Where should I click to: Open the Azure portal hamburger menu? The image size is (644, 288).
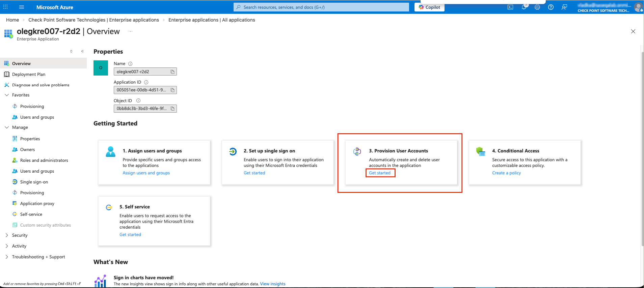(x=22, y=7)
